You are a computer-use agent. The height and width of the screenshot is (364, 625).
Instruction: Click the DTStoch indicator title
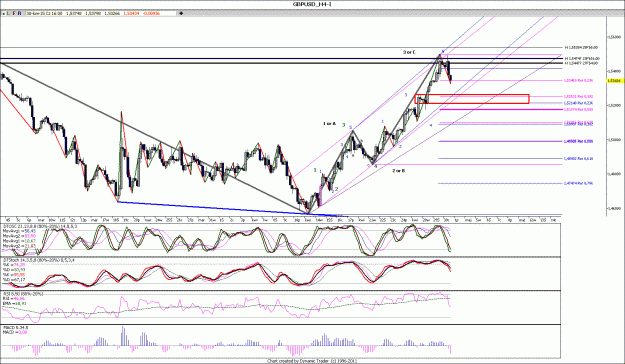click(x=38, y=260)
